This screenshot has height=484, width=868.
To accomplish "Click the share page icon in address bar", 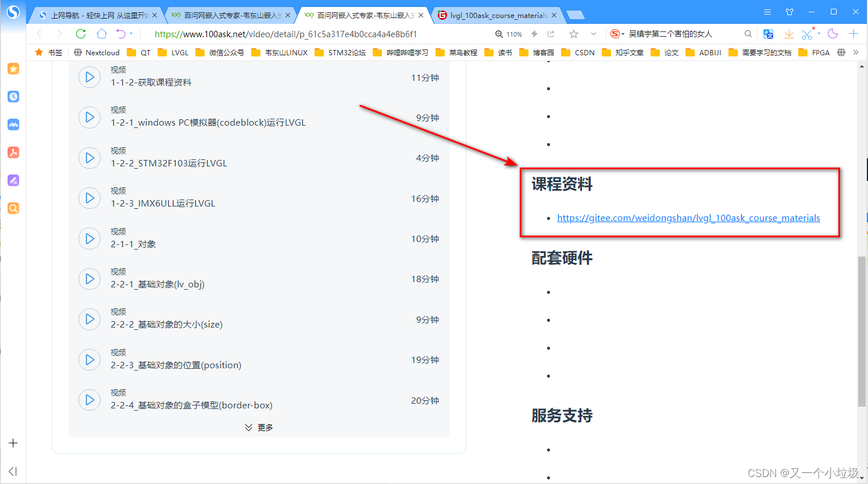I will [551, 34].
